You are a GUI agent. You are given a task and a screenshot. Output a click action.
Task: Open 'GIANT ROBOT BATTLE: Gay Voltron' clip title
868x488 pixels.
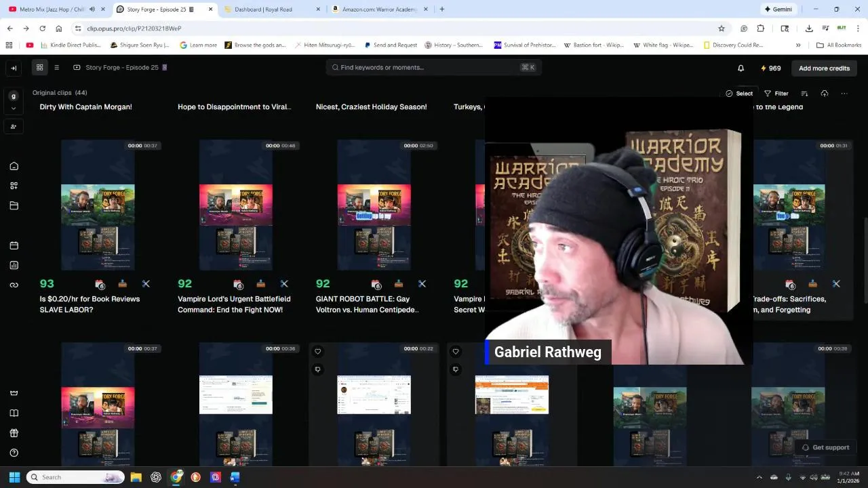(x=368, y=304)
